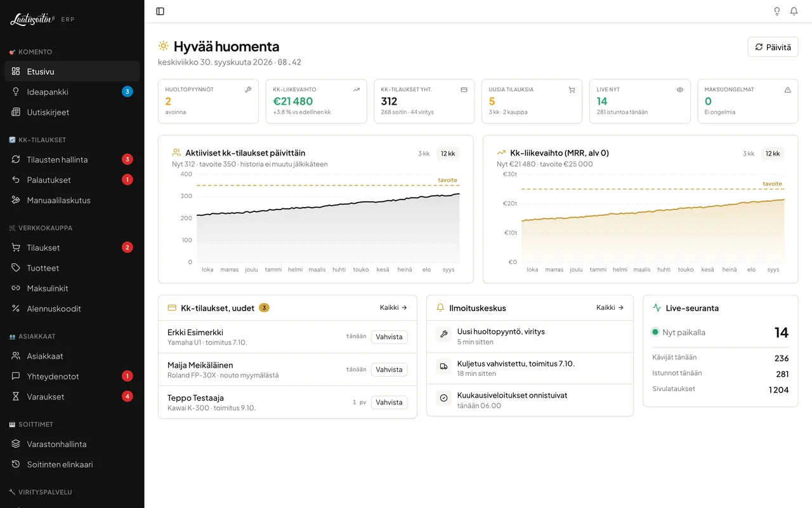Click the trend icon on KK-liikevaihto card
Image resolution: width=812 pixels, height=508 pixels.
(357, 90)
